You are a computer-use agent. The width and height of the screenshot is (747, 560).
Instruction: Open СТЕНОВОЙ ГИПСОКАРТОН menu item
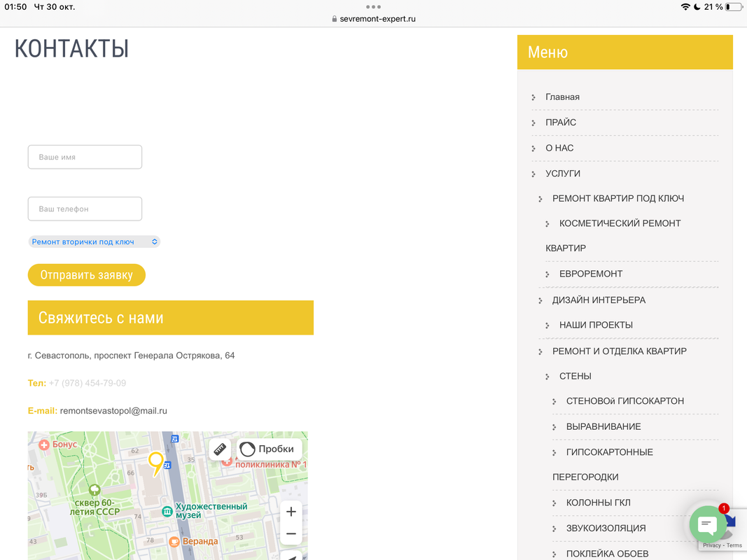coord(625,401)
